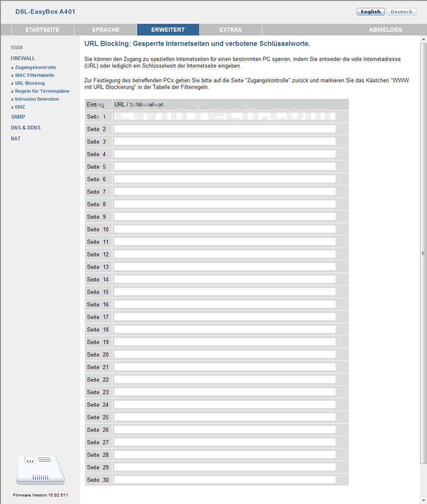Click the URL Blocking page heading

click(x=197, y=44)
